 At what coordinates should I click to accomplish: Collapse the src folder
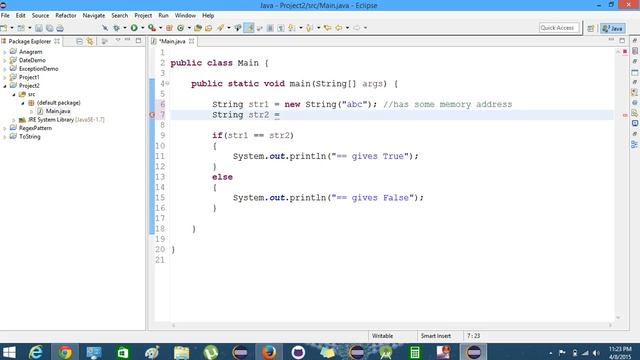14,94
